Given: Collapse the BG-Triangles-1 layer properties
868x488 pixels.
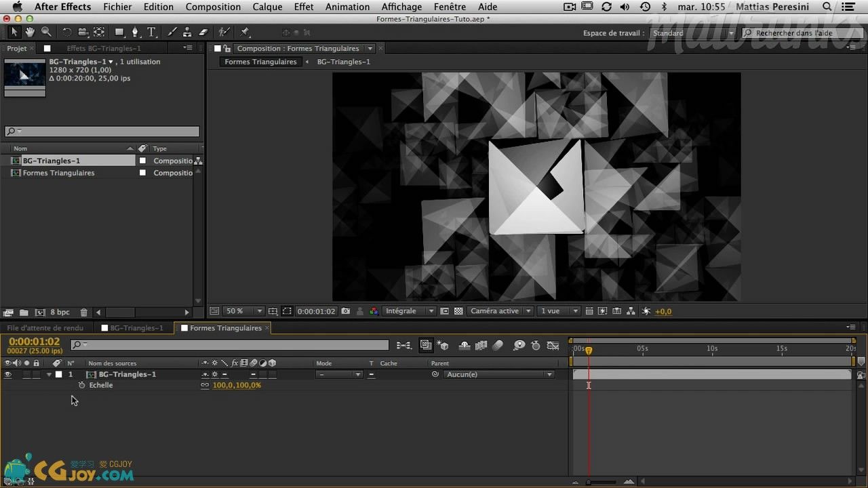Looking at the screenshot, I should coord(49,374).
